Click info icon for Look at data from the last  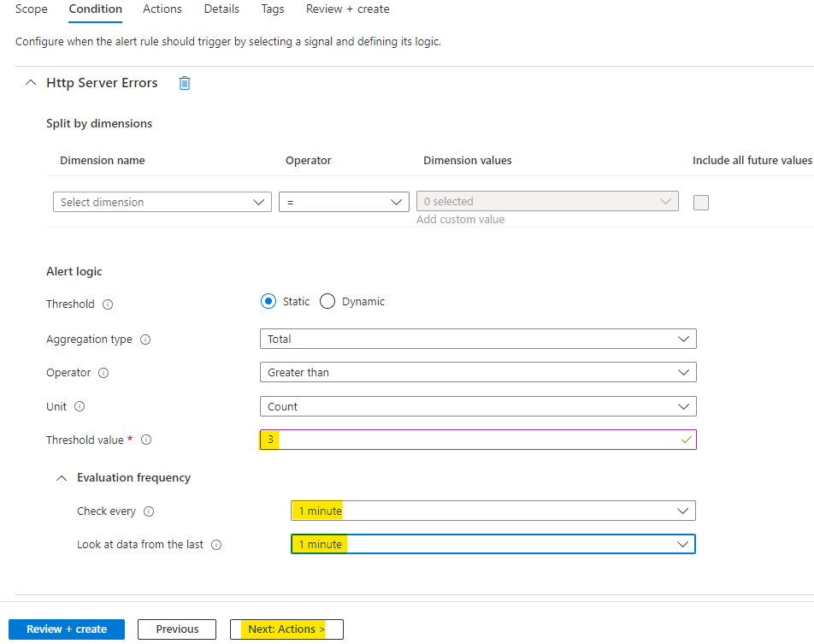[216, 545]
